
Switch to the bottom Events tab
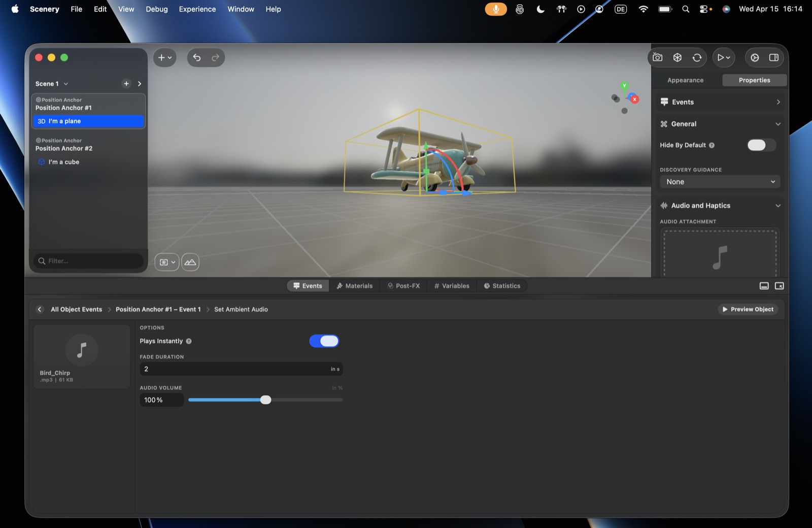pos(308,286)
